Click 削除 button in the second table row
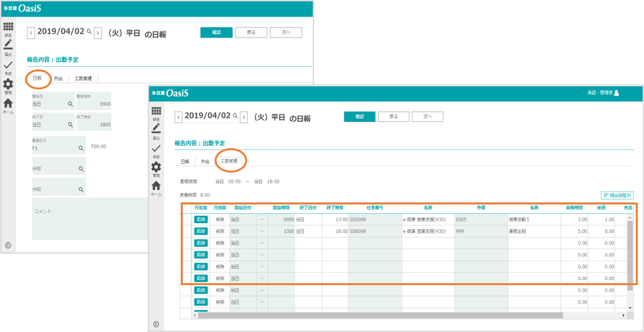This screenshot has width=644, height=332. (x=220, y=231)
